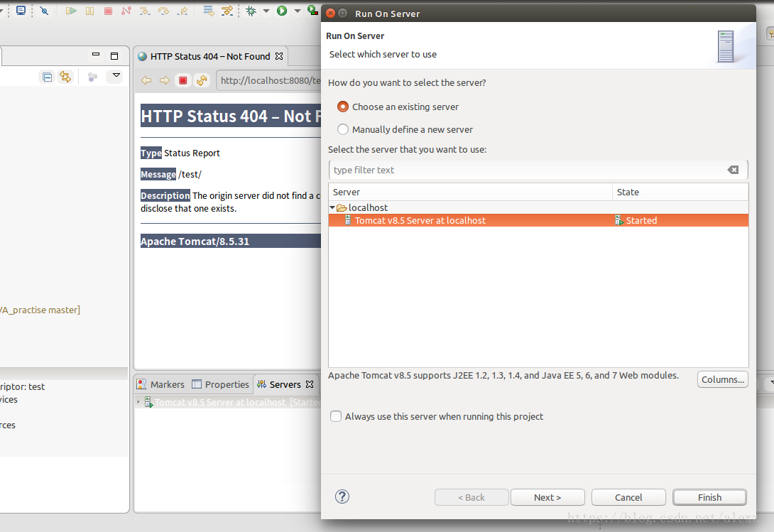Click the green Run button icon
This screenshot has height=532, width=774.
click(x=282, y=11)
